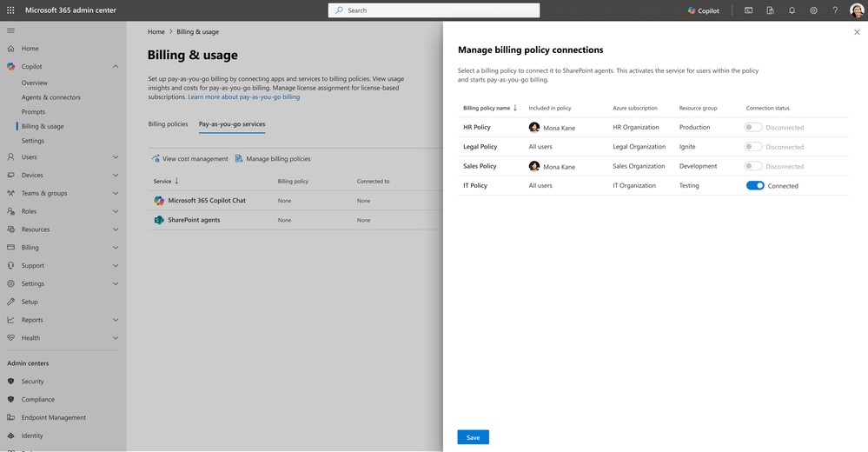Open the app launcher waffle icon
Screen dimensions: 868x452
(10, 10)
